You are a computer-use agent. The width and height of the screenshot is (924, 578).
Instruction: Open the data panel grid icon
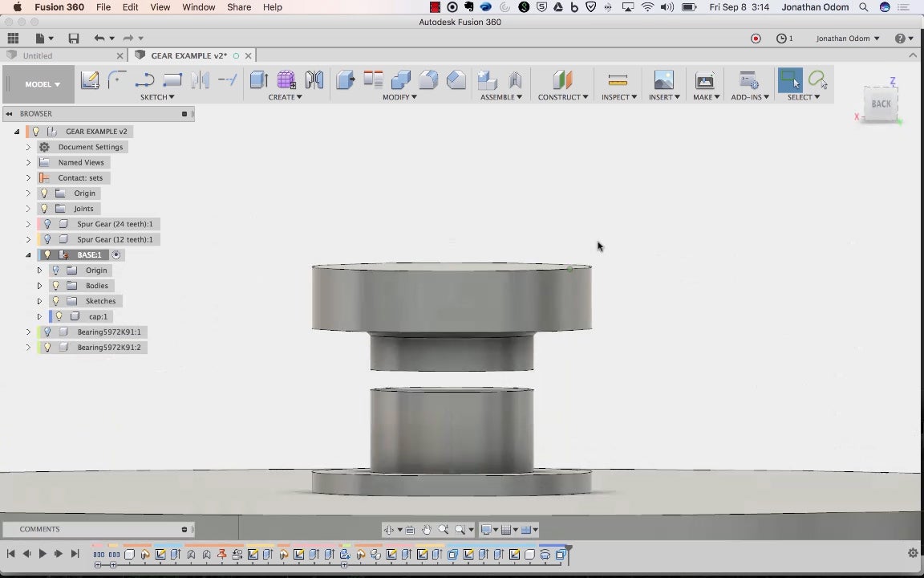click(x=13, y=39)
